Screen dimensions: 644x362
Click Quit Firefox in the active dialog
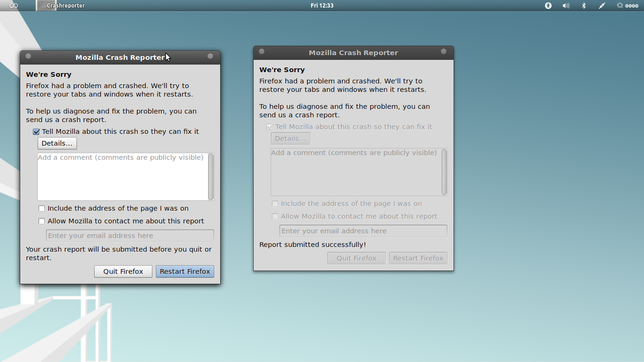click(123, 271)
